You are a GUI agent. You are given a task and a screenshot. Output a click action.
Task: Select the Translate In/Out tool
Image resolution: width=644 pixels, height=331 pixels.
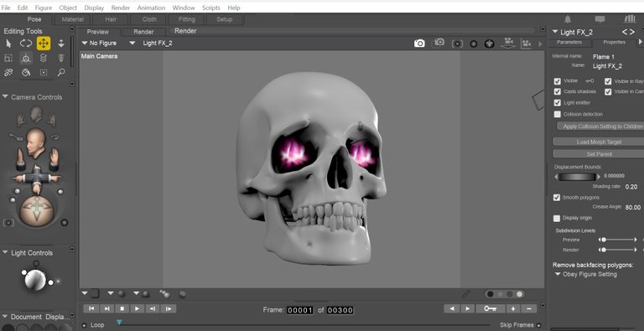[x=61, y=44]
